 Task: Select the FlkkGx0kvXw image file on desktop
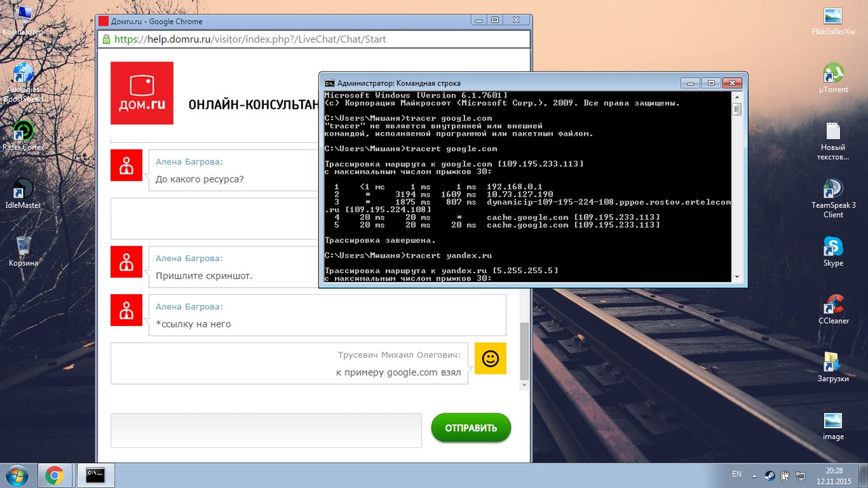833,22
